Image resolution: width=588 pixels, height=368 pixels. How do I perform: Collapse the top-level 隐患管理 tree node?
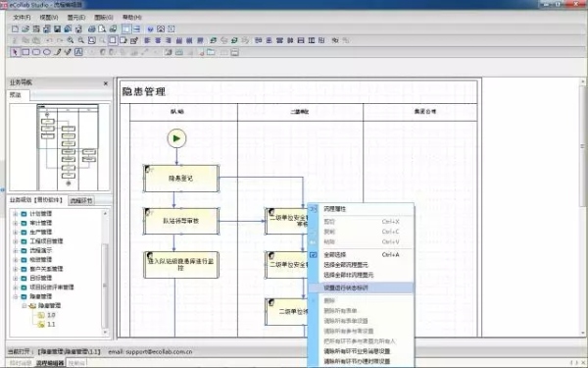(x=16, y=296)
